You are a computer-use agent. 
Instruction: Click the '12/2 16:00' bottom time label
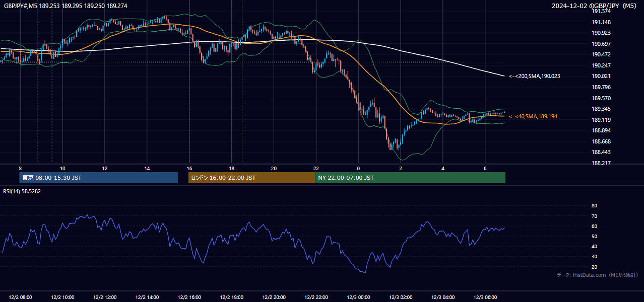coord(189,297)
